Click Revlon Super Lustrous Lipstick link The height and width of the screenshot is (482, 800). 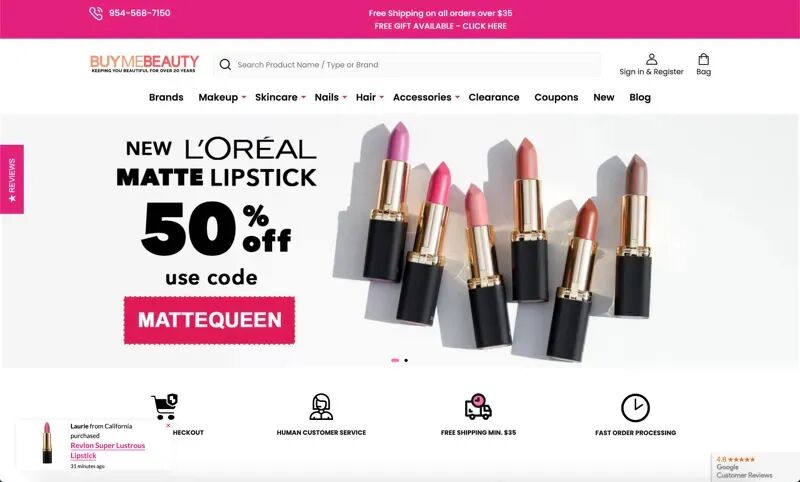pos(108,450)
